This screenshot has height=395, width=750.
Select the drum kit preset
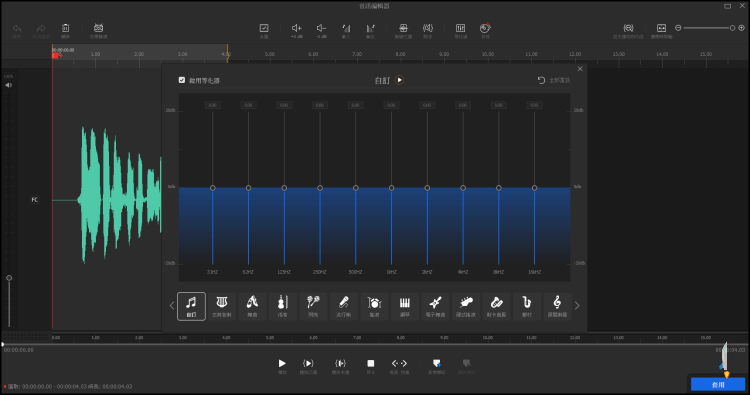click(x=374, y=306)
